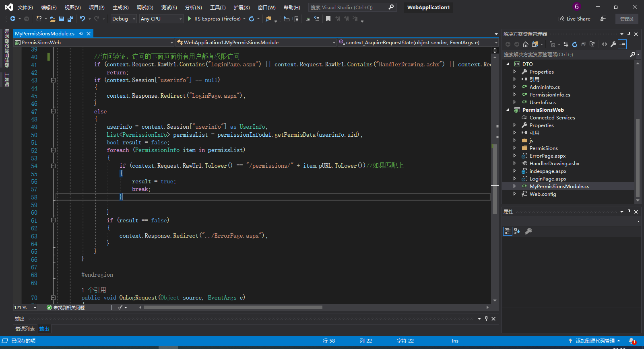Uncomment the selected lines icon

point(316,19)
